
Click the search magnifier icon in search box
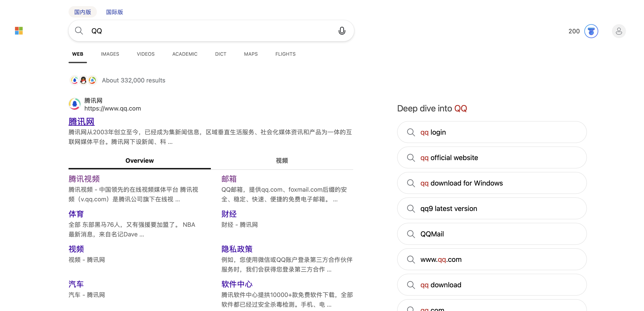click(x=79, y=31)
